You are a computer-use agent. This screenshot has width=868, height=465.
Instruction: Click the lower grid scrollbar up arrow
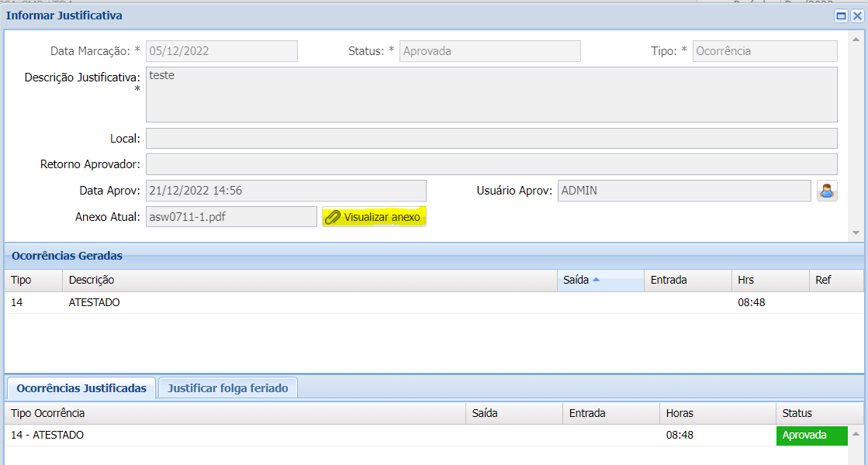pos(856,434)
